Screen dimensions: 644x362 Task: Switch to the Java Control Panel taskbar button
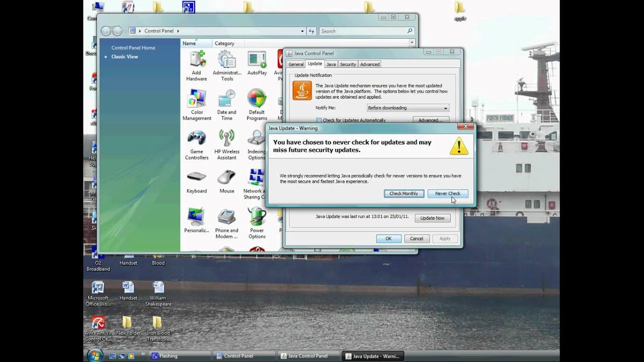308,356
